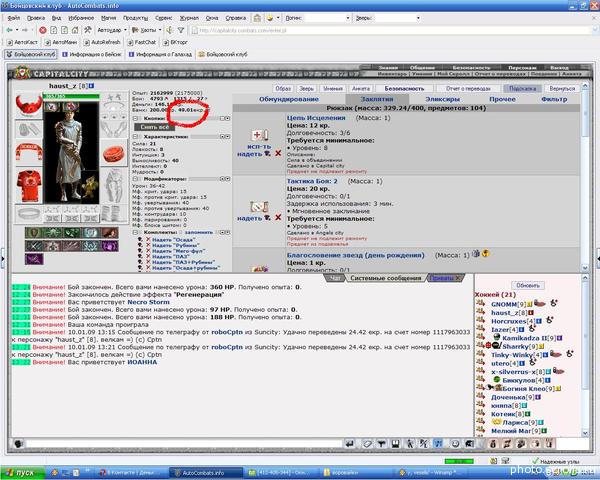Click the Надеть "Осада" set link
This screenshot has height=480, width=600.
tap(173, 240)
